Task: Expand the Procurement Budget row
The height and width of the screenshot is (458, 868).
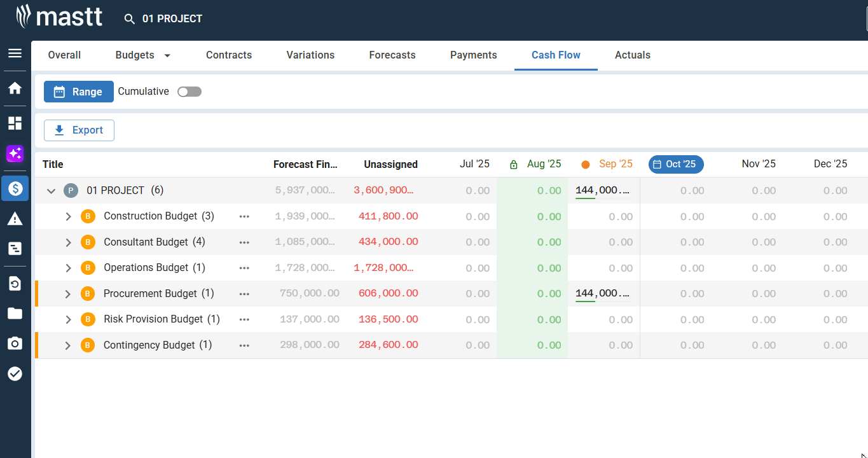Action: click(69, 294)
